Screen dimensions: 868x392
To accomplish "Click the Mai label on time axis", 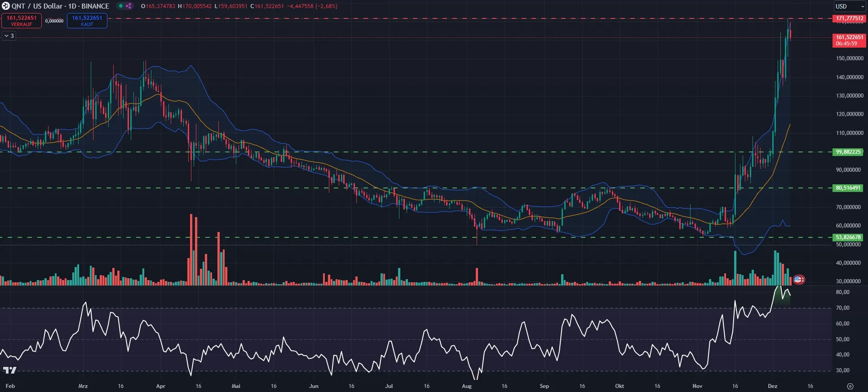I will point(236,386).
